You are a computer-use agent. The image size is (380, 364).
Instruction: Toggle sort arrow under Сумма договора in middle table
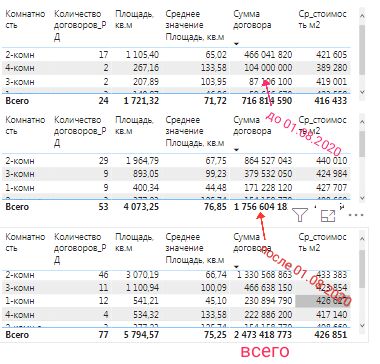click(x=236, y=150)
